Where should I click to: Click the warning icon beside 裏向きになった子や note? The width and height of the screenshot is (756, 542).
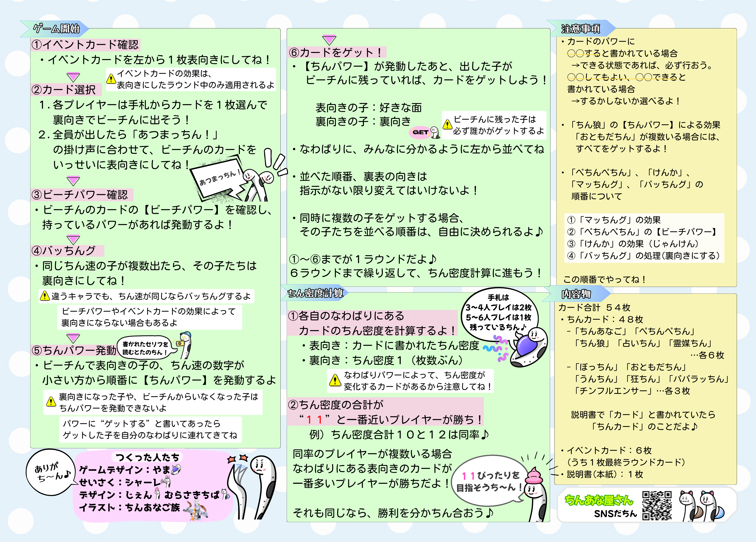tap(51, 402)
